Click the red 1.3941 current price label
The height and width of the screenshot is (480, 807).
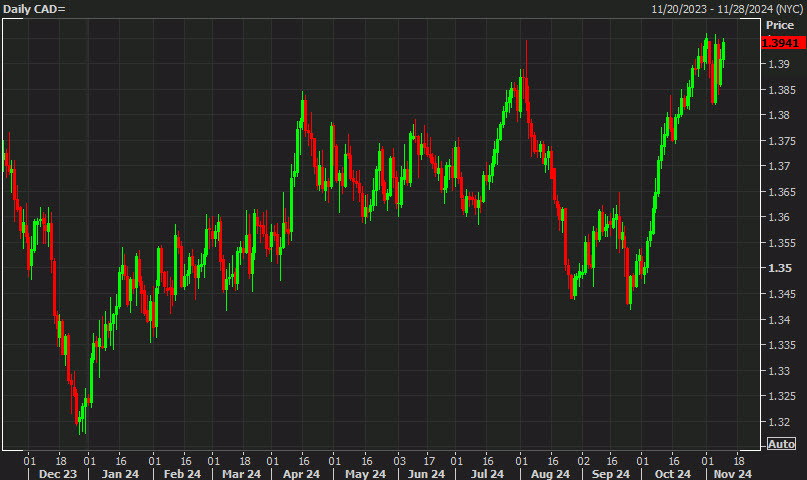tap(782, 43)
